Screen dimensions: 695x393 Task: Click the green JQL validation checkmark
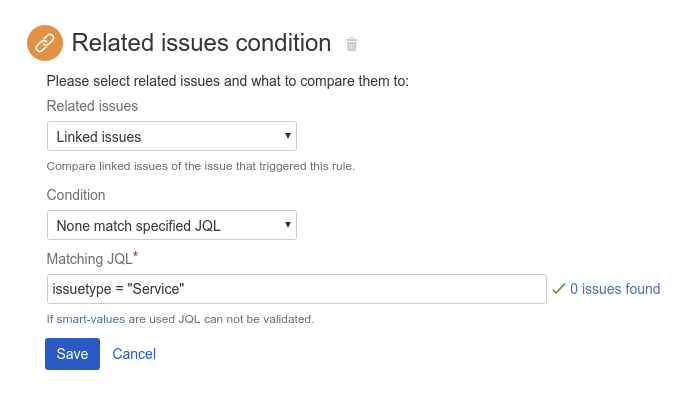click(x=558, y=289)
